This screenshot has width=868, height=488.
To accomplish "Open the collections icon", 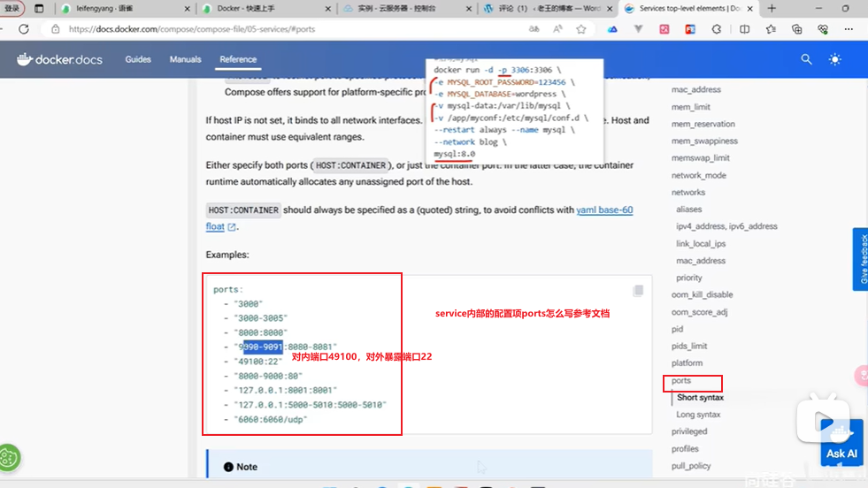I will [x=796, y=29].
